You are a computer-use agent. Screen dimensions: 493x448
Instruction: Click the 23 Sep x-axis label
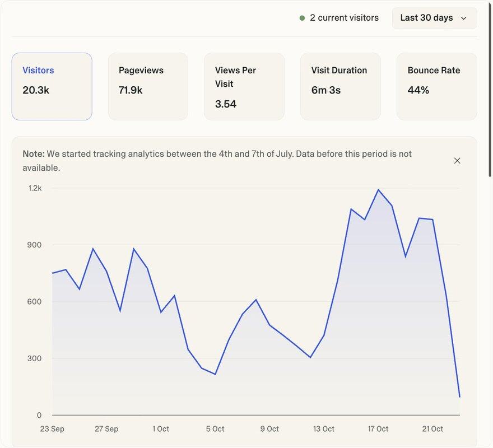52,429
